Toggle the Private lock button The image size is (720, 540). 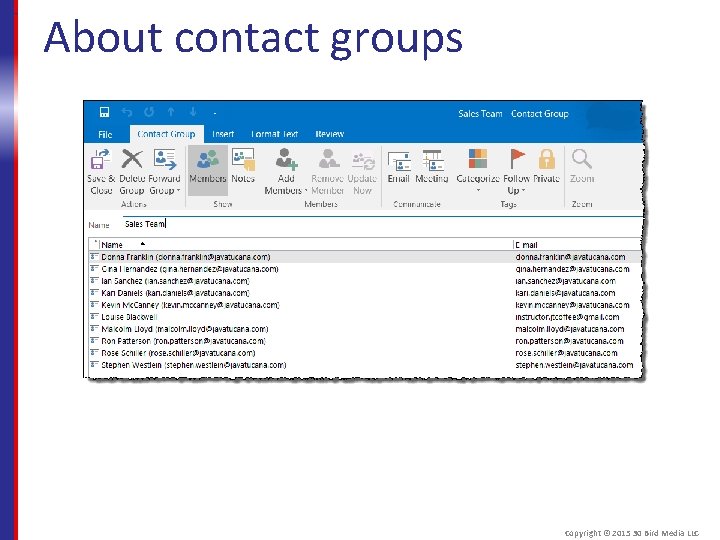[x=546, y=166]
